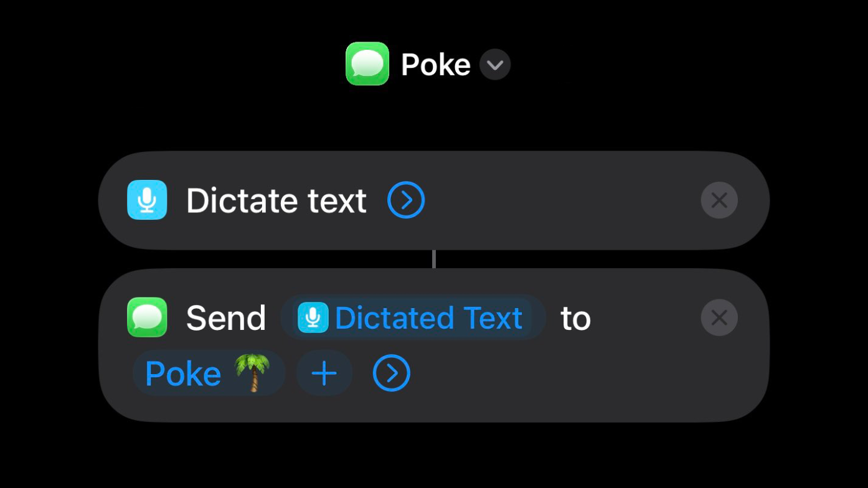Viewport: 868px width, 488px height.
Task: Open the Dictated Text variable token
Action: [x=413, y=317]
